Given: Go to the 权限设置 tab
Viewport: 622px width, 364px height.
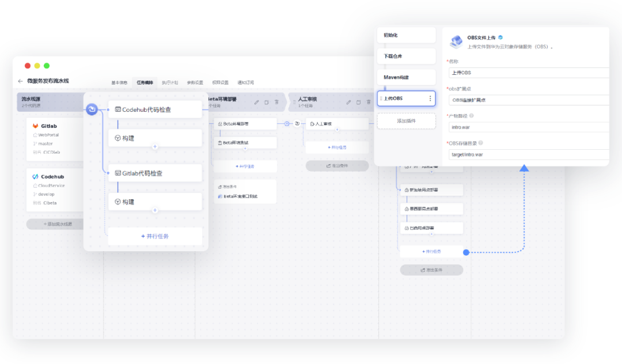Looking at the screenshot, I should click(220, 82).
